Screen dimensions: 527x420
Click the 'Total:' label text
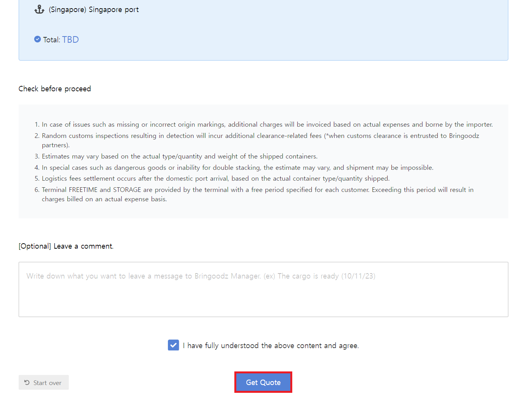tap(51, 40)
